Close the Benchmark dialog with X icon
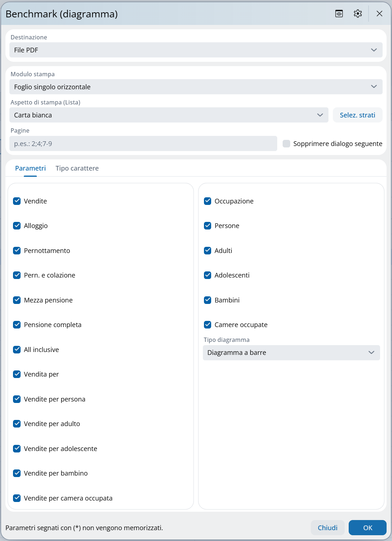 379,14
